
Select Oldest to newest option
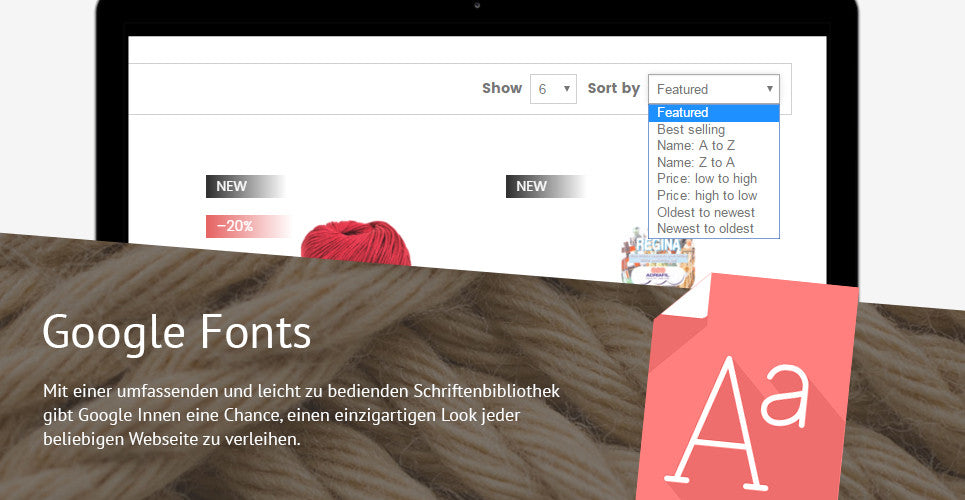[713, 212]
